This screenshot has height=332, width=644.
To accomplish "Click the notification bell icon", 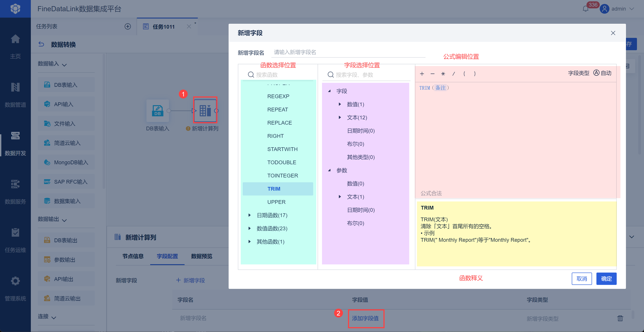I will point(585,9).
